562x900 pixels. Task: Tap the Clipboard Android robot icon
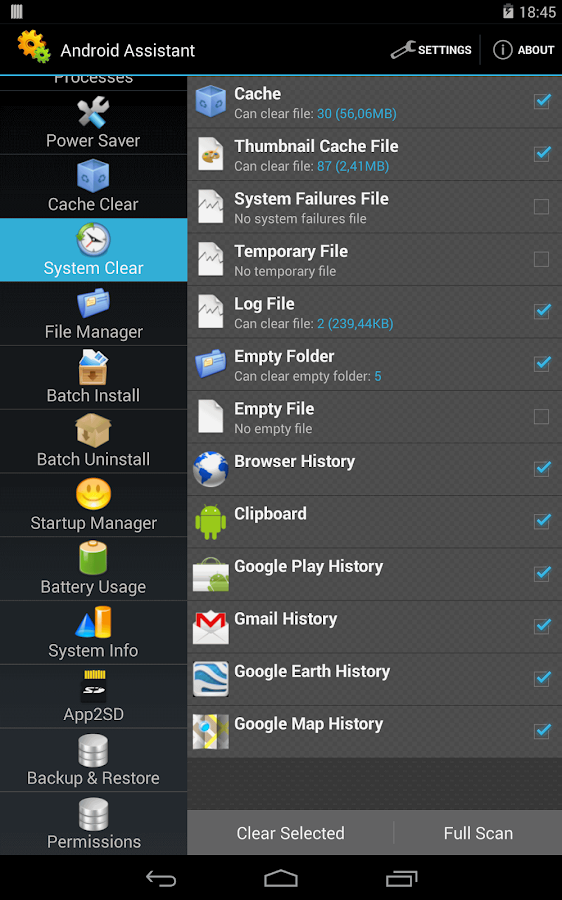(x=211, y=522)
